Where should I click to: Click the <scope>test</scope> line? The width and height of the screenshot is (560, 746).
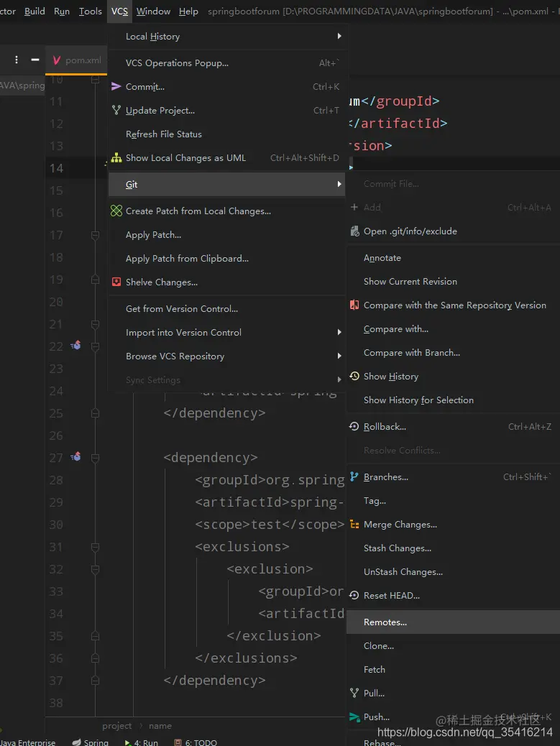[x=270, y=525]
